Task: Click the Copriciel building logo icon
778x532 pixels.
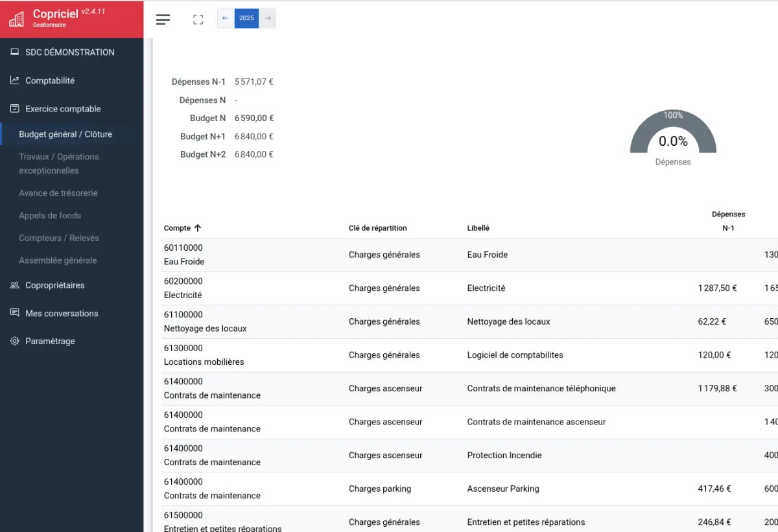Action: [x=18, y=19]
